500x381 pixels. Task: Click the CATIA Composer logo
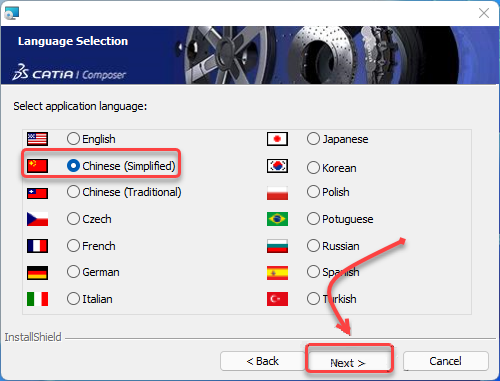coord(69,73)
